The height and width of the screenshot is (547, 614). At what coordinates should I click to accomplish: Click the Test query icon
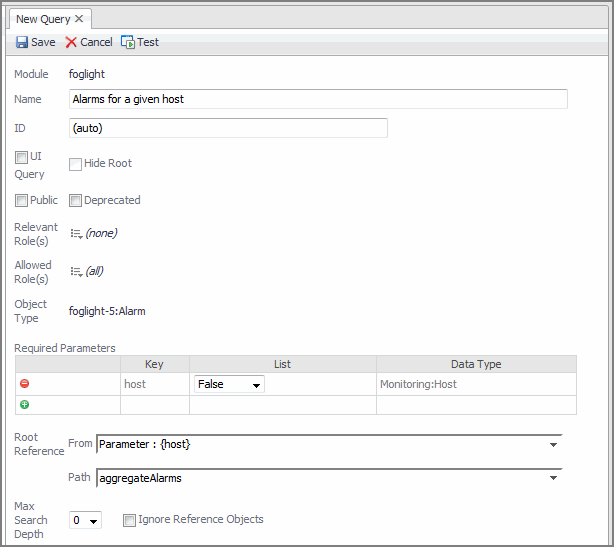(x=127, y=42)
